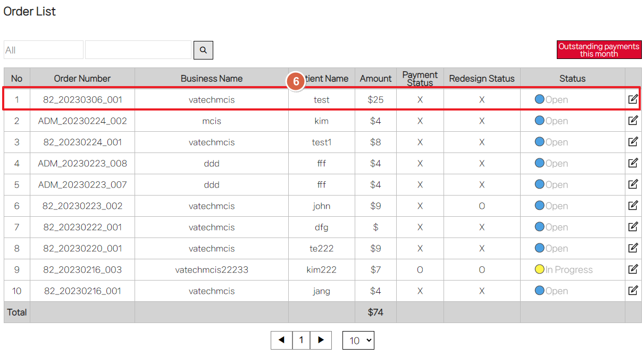The height and width of the screenshot is (356, 644).
Task: Click the orange step 6 marker badge
Action: (x=296, y=81)
